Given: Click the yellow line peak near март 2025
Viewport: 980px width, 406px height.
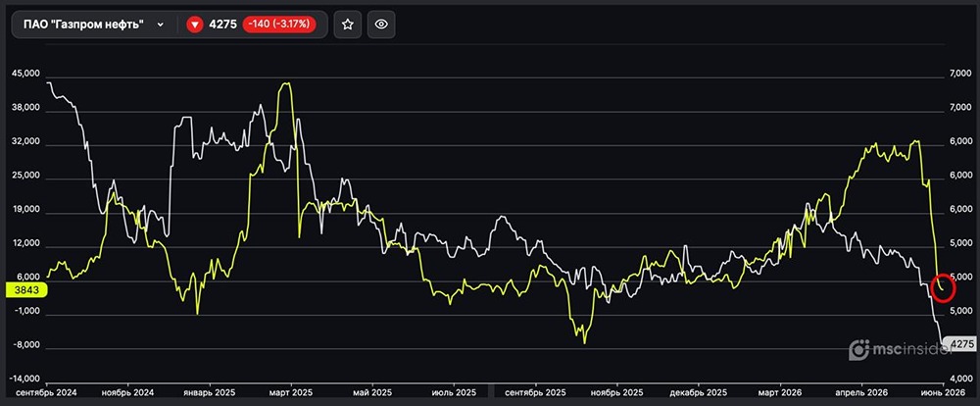Looking at the screenshot, I should [285, 83].
